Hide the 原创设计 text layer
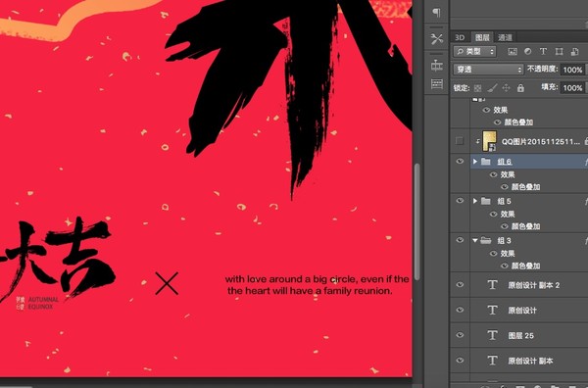 click(460, 310)
